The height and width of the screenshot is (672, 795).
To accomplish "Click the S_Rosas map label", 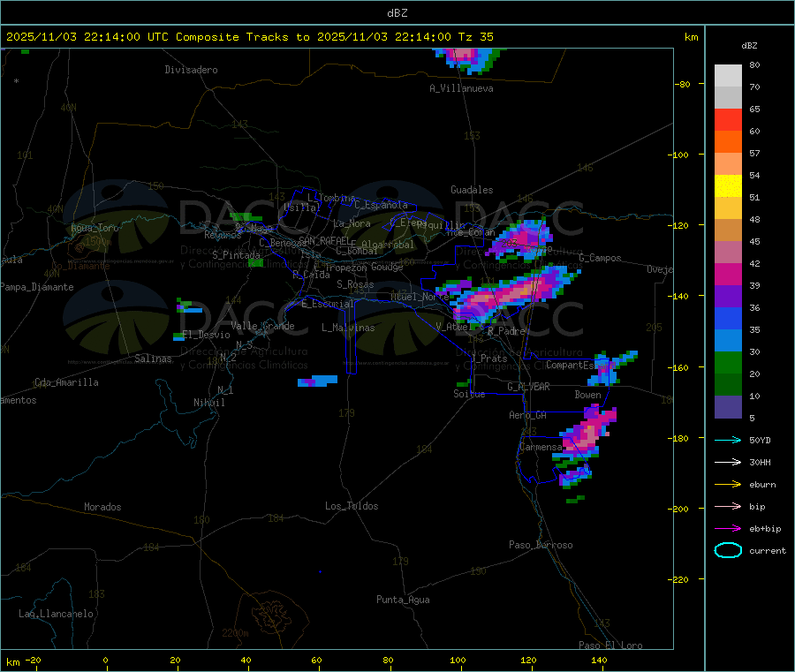I will [x=355, y=284].
